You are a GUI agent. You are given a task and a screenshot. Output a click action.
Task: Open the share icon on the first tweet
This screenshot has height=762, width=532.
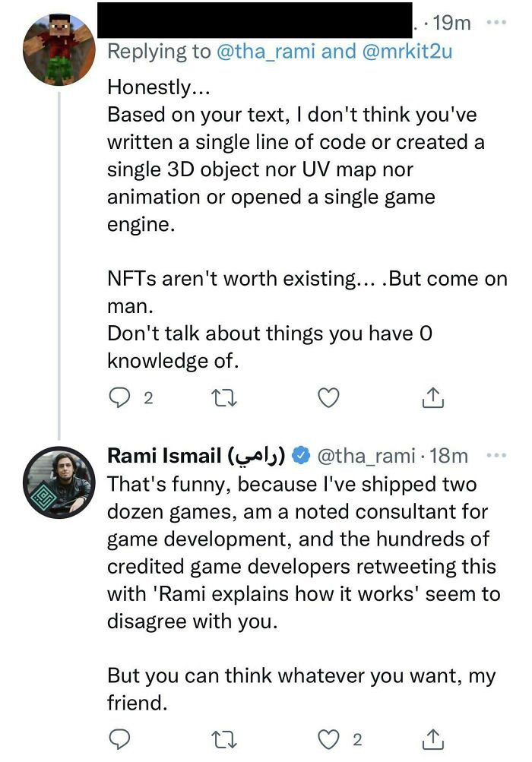[432, 397]
